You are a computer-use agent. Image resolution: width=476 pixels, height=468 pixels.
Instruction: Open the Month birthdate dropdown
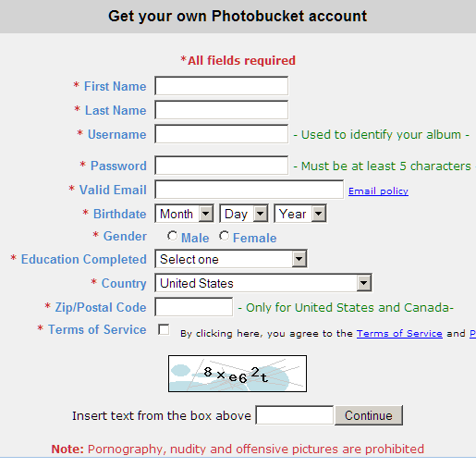click(x=184, y=214)
